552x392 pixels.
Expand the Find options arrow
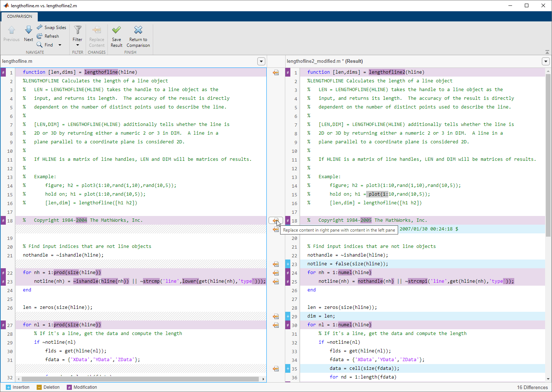coord(60,45)
